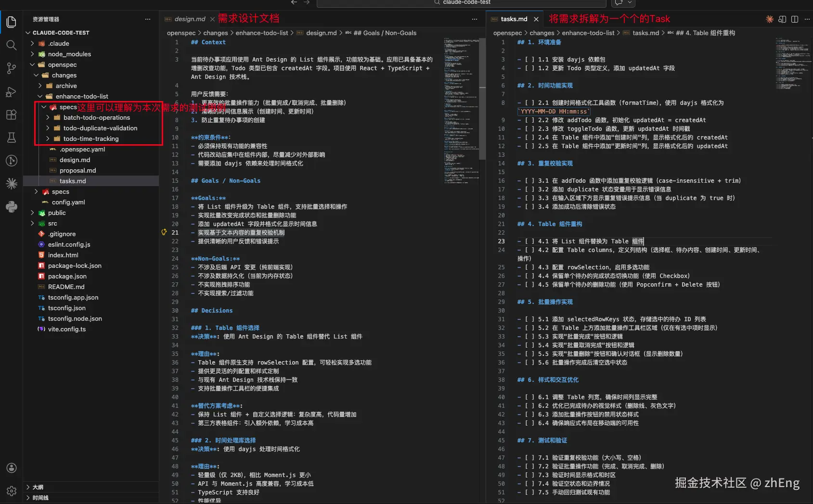Close the design.md tab
This screenshot has height=504, width=813.
pos(212,19)
